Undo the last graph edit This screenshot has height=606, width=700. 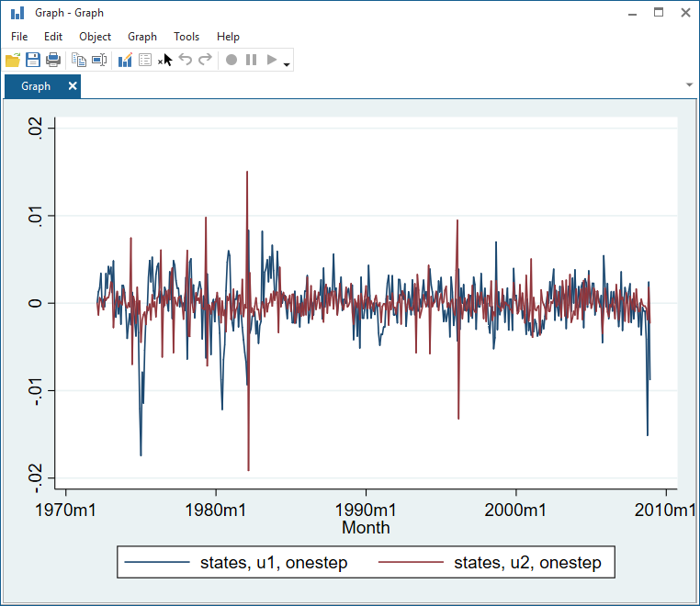coord(186,60)
